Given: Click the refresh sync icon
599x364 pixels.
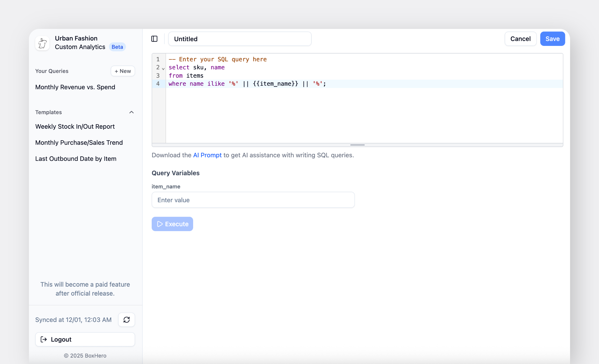Looking at the screenshot, I should tap(127, 320).
